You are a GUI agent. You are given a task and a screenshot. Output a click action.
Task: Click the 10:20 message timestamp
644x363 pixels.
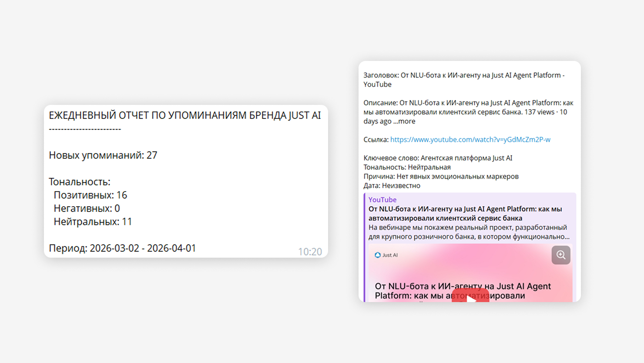[x=310, y=252]
